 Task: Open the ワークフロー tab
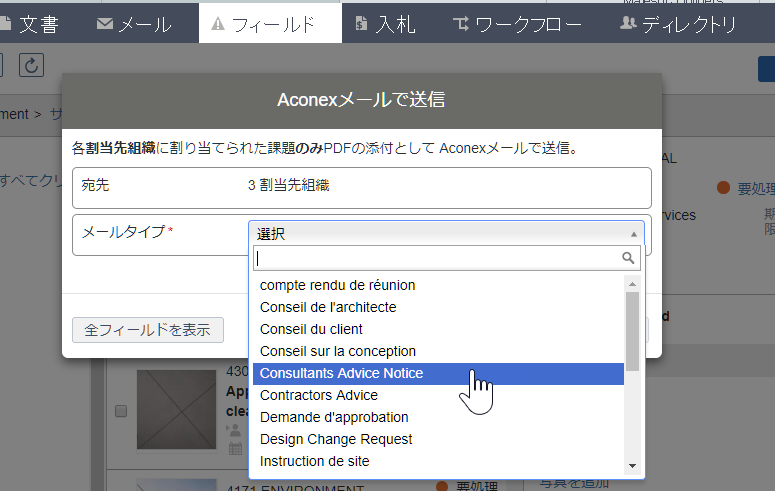click(x=517, y=24)
